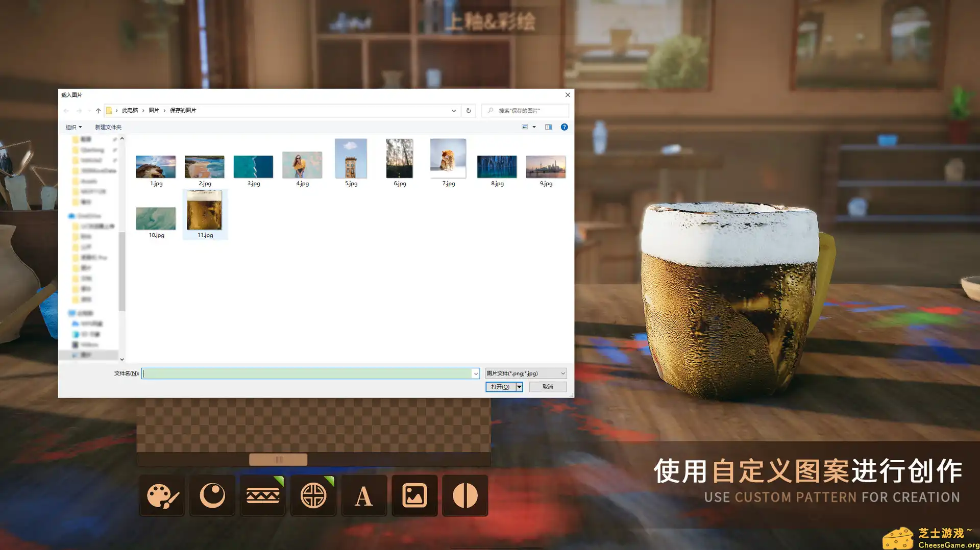The image size is (980, 550).
Task: Expand the address bar dropdown arrow
Action: pos(454,110)
